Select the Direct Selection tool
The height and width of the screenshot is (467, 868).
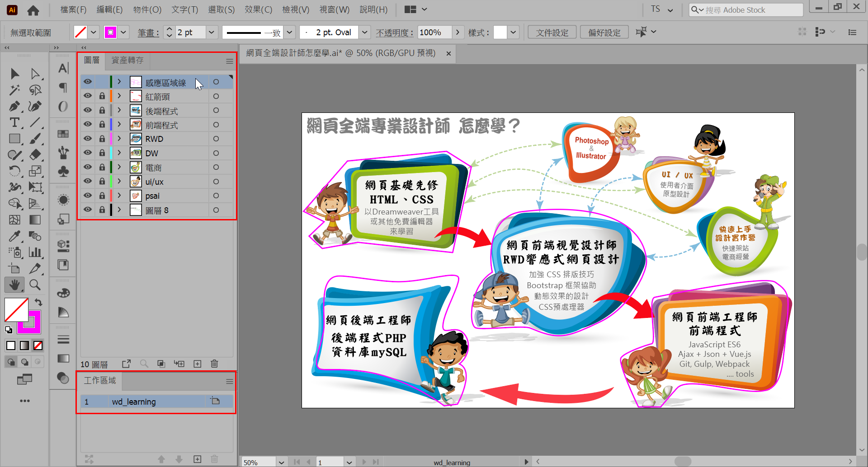(x=35, y=74)
